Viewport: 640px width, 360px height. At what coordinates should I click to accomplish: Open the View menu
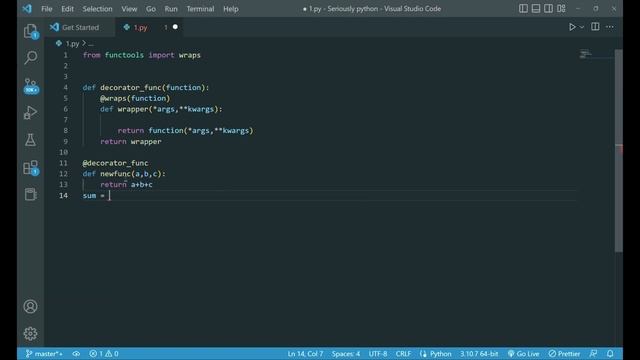coord(129,9)
